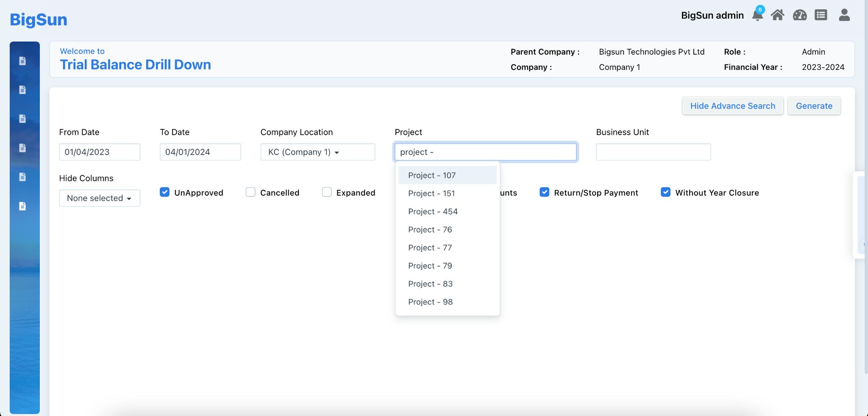Pick Project - 76 from dropdown
This screenshot has width=868, height=416.
coord(448,230)
